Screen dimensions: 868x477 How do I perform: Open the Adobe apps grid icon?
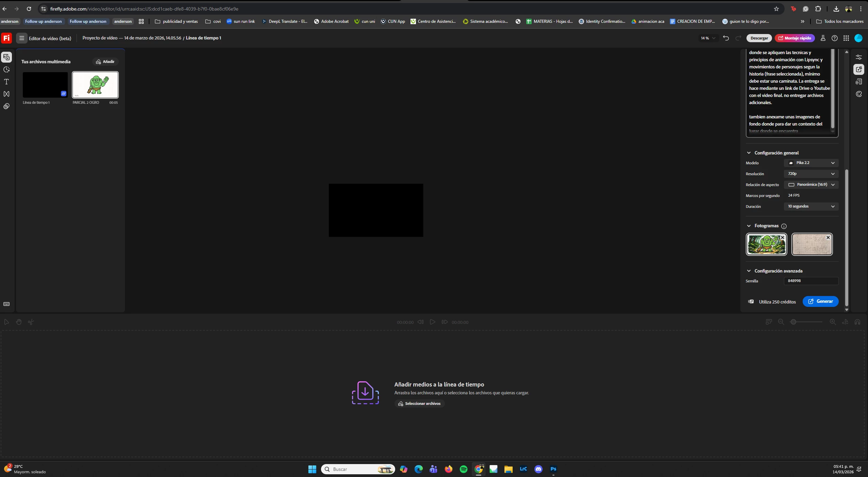(x=846, y=38)
